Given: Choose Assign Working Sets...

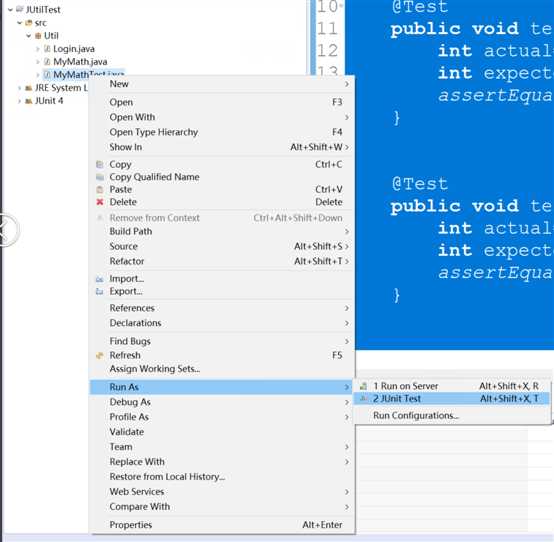Looking at the screenshot, I should click(222, 369).
